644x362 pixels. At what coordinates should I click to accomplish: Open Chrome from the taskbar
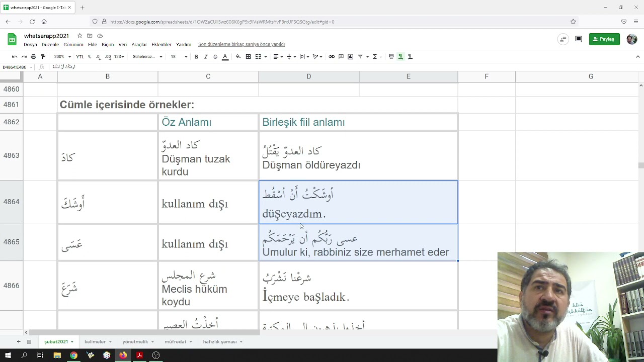(x=73, y=355)
